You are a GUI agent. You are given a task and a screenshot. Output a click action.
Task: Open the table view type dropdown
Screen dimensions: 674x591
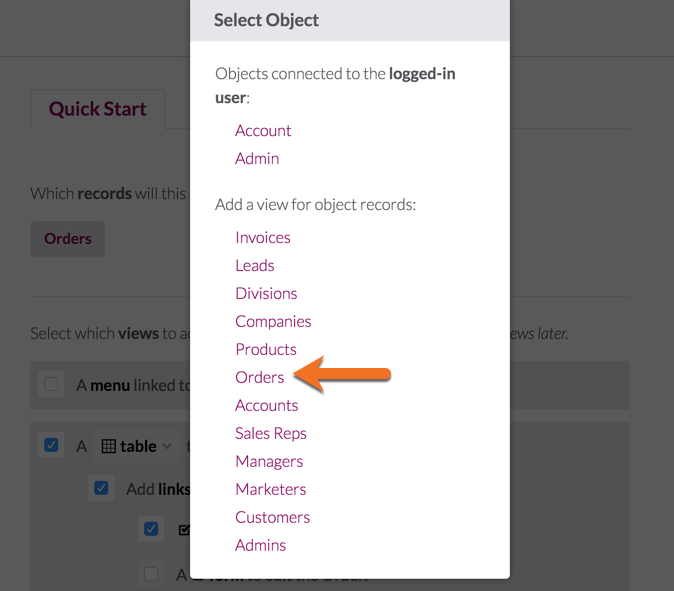(x=137, y=446)
